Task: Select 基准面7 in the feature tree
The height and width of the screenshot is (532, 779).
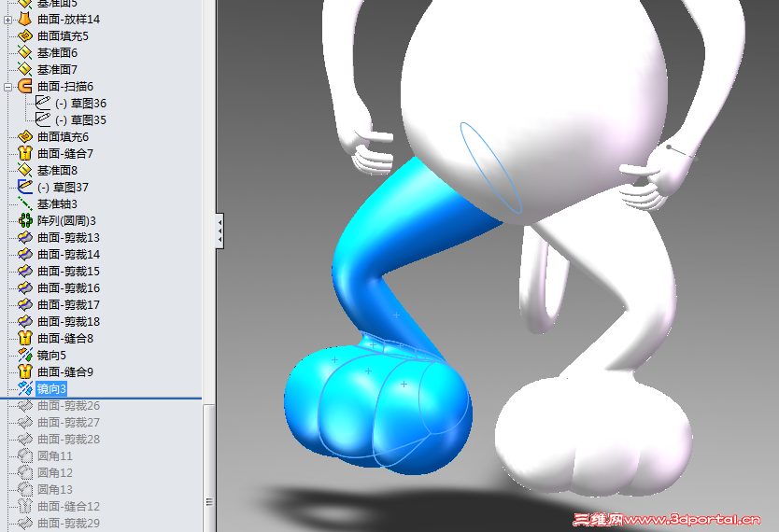Action: 57,70
